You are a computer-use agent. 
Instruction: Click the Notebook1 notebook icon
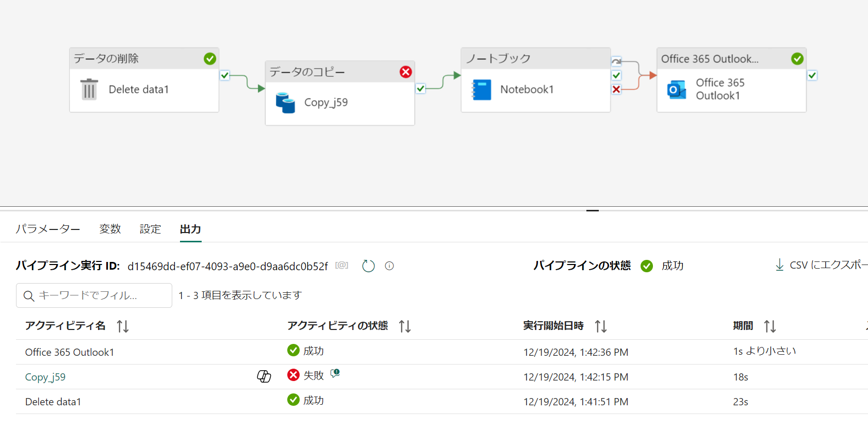[482, 90]
